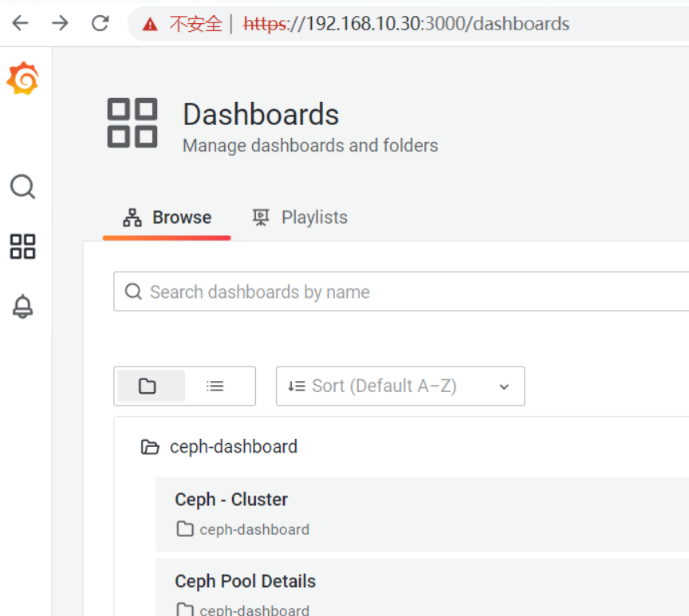Click the not-secure warning triangle icon
The height and width of the screenshot is (616, 689).
coord(150,24)
